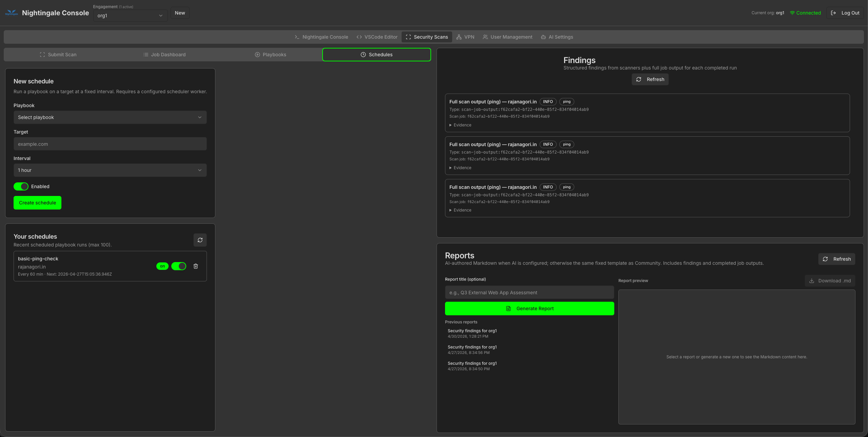This screenshot has height=437, width=868.
Task: Open the Select playbook dropdown
Action: (110, 117)
